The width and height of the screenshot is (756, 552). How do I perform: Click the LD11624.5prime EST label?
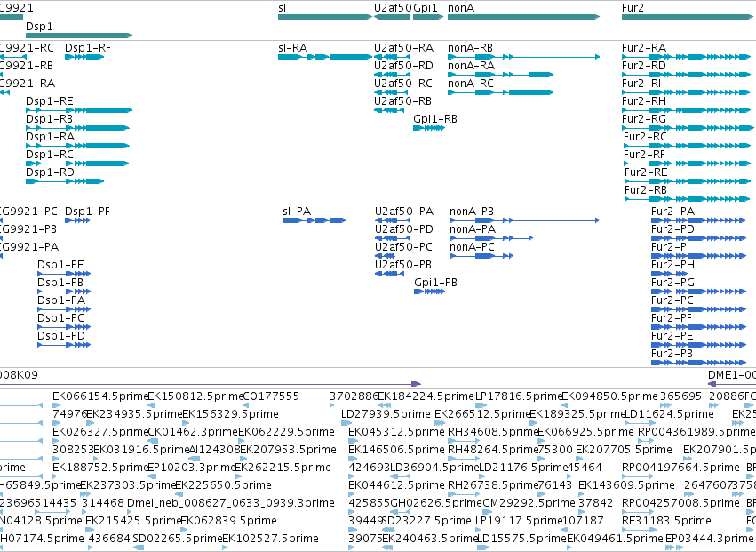click(669, 413)
